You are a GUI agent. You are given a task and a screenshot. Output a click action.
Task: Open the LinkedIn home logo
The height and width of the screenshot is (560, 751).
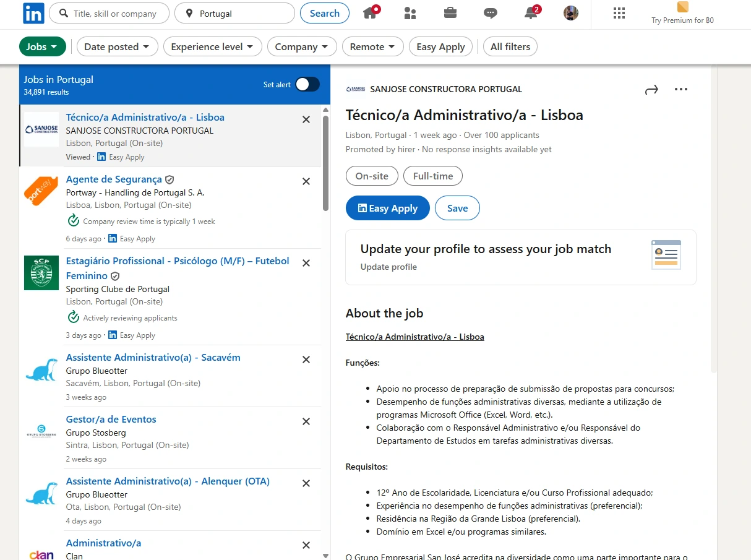tap(33, 13)
